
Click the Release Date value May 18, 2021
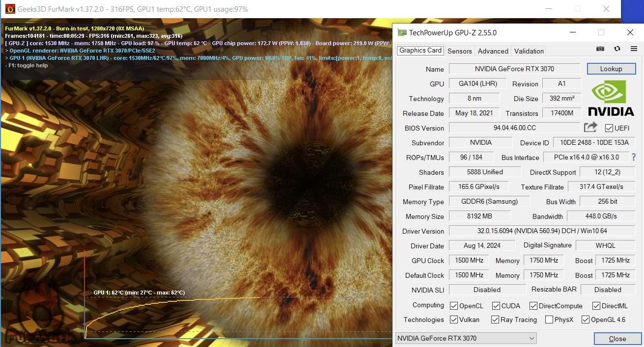(x=474, y=113)
